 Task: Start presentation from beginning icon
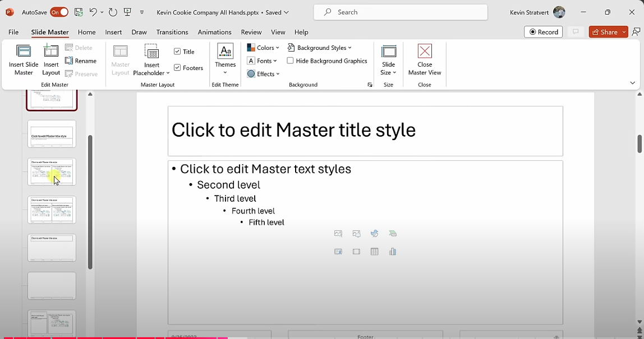(x=128, y=12)
